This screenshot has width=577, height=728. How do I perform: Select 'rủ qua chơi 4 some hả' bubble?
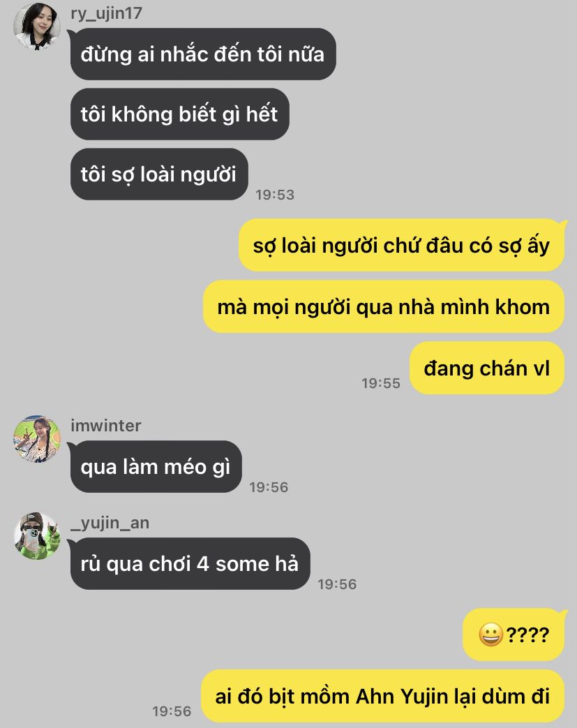190,564
